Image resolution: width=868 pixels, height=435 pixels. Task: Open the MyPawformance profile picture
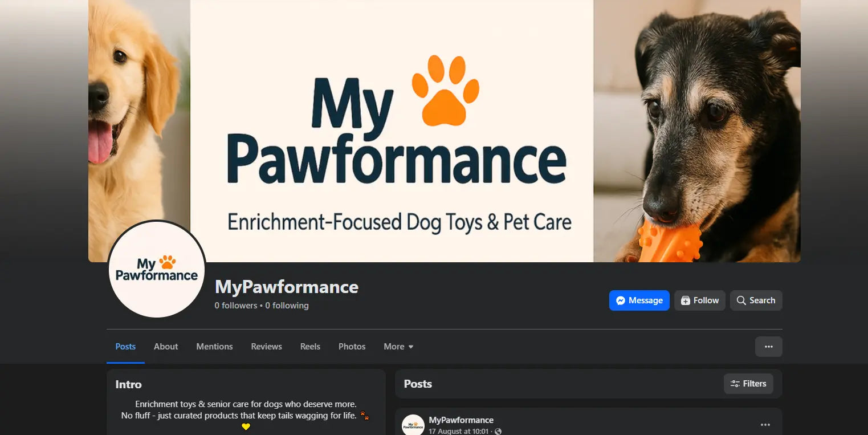[x=157, y=269]
